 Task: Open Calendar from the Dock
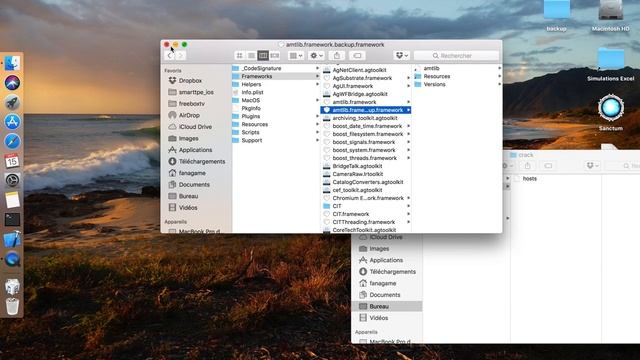coord(12,161)
